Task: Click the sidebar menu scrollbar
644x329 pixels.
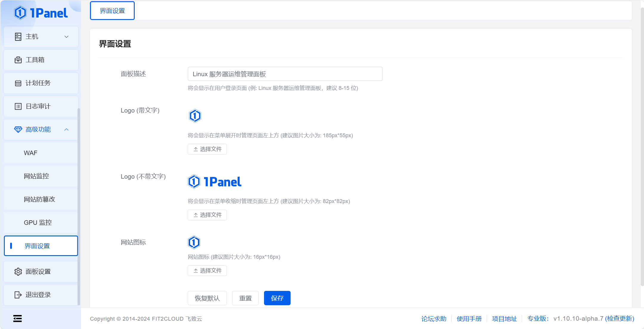Action: click(x=79, y=206)
